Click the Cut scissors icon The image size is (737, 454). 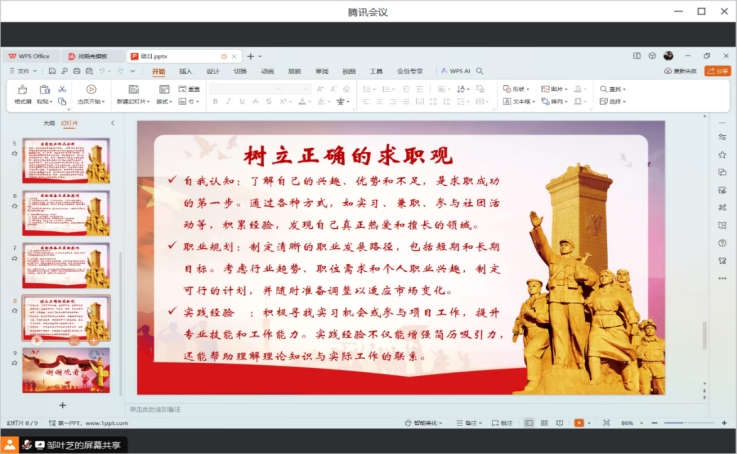[60, 89]
